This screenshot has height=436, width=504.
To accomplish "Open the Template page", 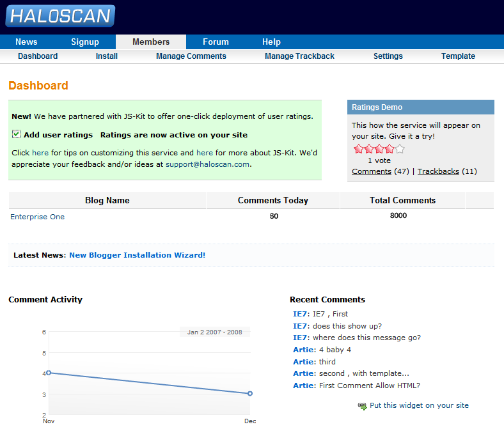I will [x=458, y=56].
